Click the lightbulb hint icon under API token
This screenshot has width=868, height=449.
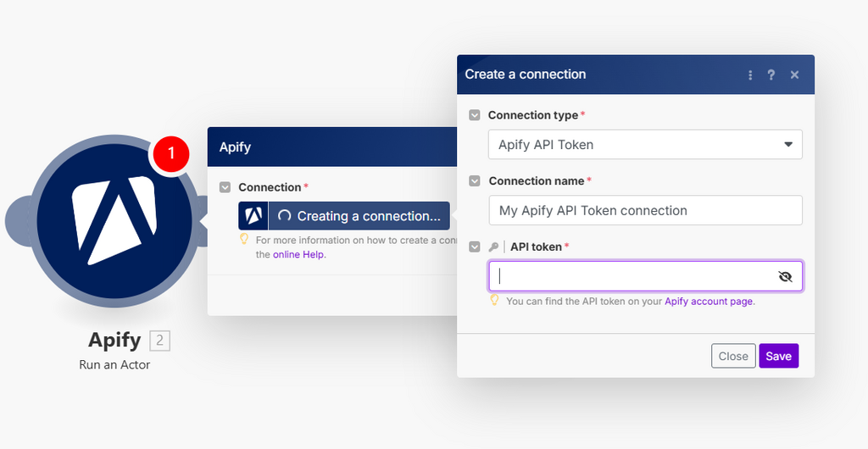click(x=494, y=300)
